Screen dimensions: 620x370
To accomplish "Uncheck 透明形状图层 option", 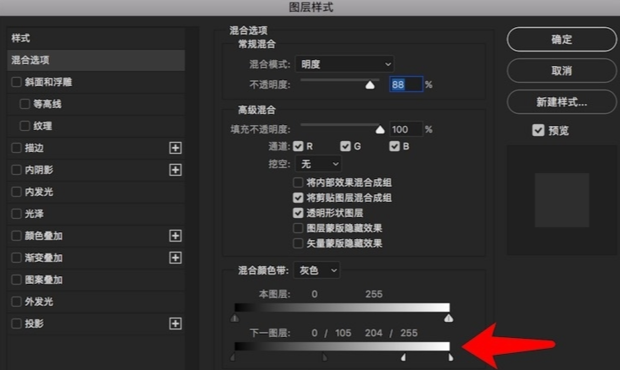I will [x=298, y=213].
